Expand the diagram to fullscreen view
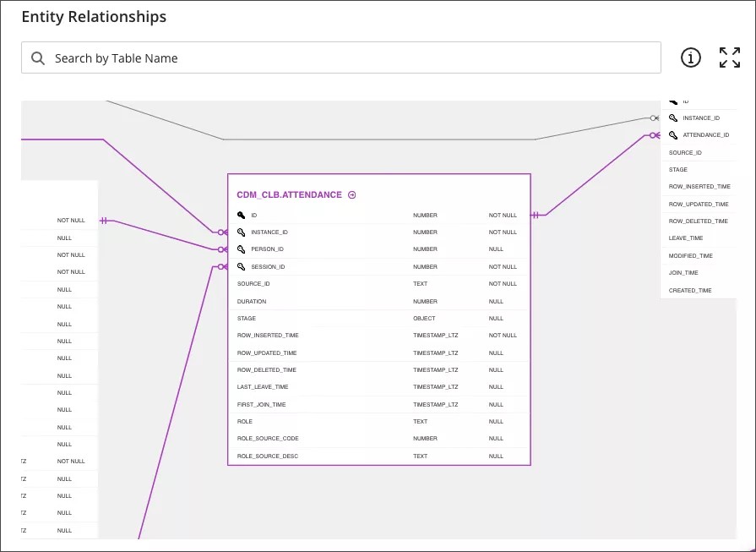The image size is (756, 552). coord(729,57)
